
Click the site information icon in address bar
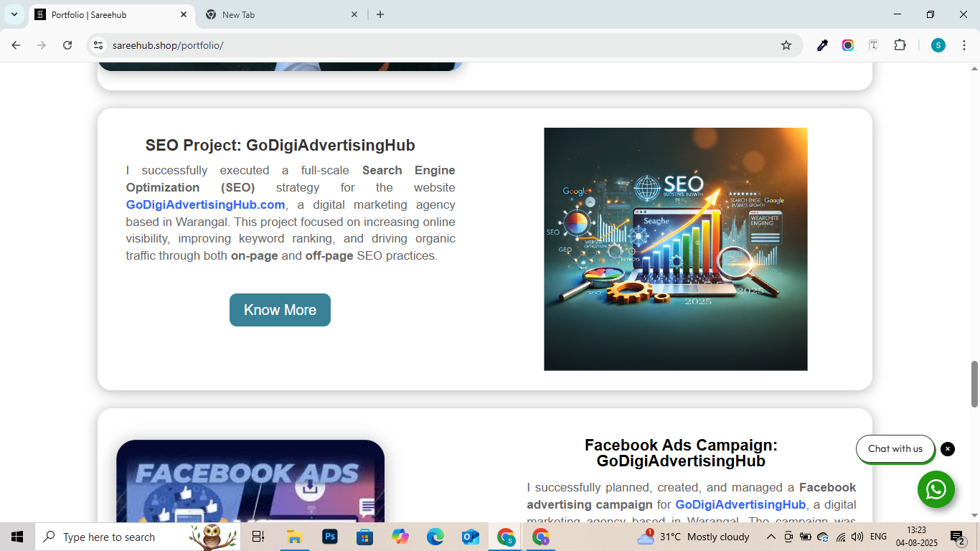point(99,45)
